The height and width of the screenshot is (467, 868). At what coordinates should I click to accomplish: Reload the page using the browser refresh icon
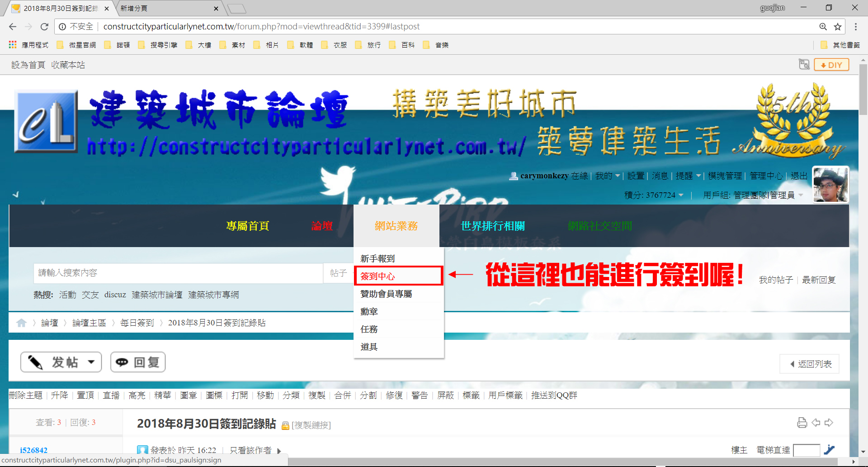44,27
